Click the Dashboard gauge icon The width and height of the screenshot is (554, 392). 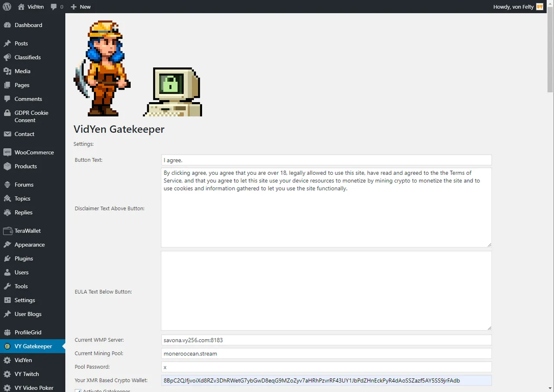[7, 25]
